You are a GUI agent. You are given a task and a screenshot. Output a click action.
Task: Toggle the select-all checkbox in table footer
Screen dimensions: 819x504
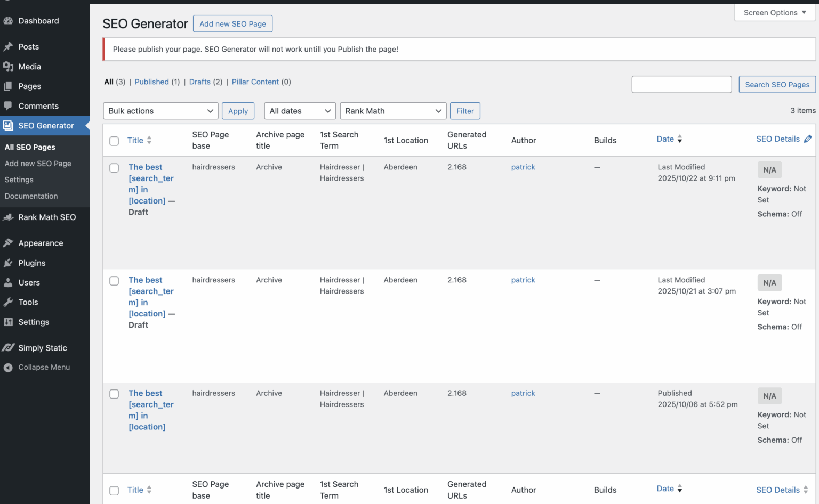[114, 491]
